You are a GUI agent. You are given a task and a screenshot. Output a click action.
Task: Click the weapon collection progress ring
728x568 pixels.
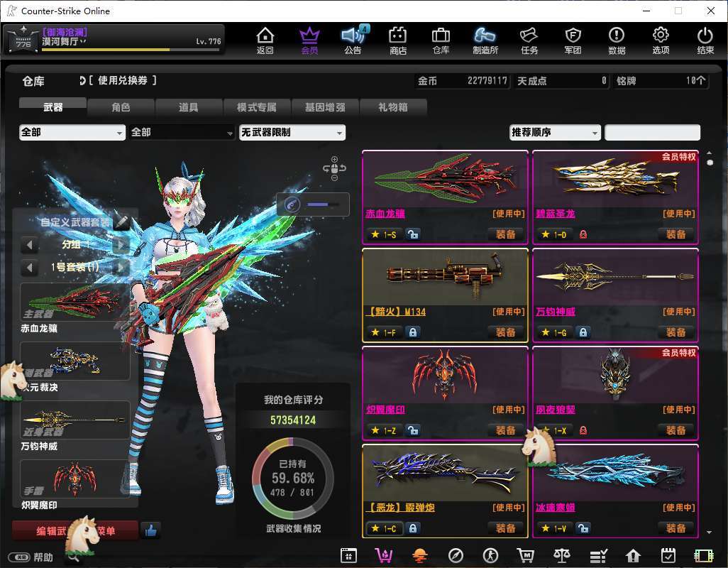(293, 478)
